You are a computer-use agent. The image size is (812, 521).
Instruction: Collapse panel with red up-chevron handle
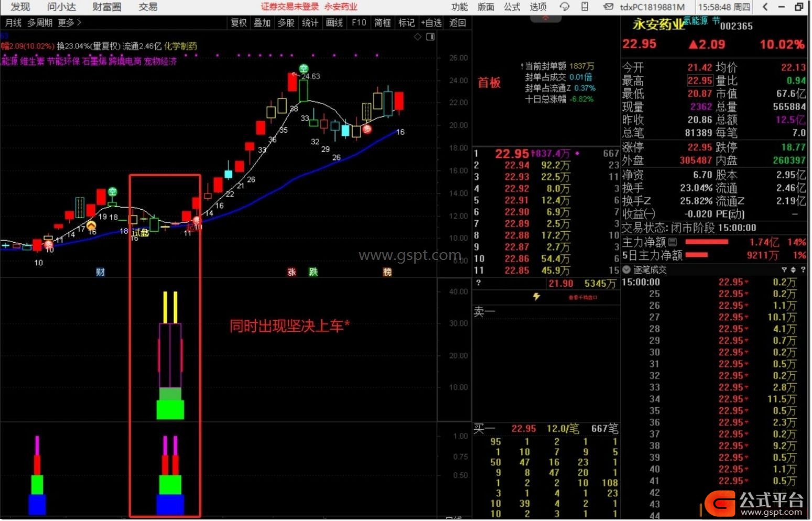pyautogui.click(x=546, y=18)
